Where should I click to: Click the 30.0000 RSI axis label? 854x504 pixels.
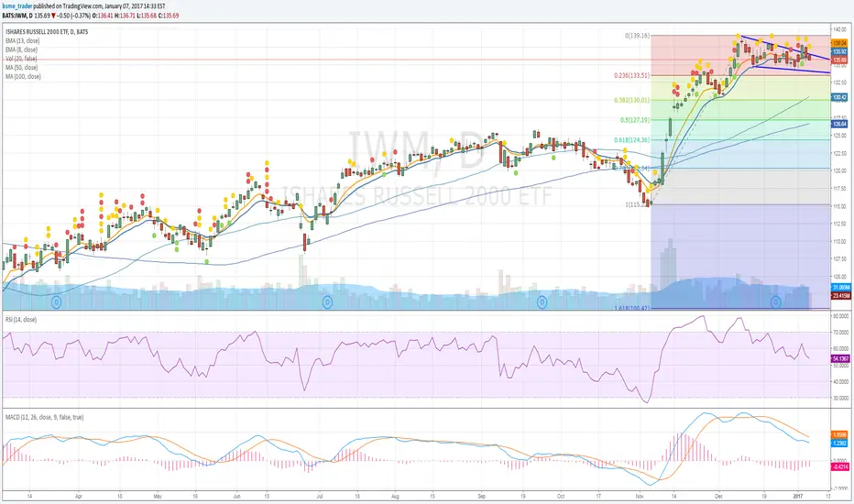click(x=840, y=399)
